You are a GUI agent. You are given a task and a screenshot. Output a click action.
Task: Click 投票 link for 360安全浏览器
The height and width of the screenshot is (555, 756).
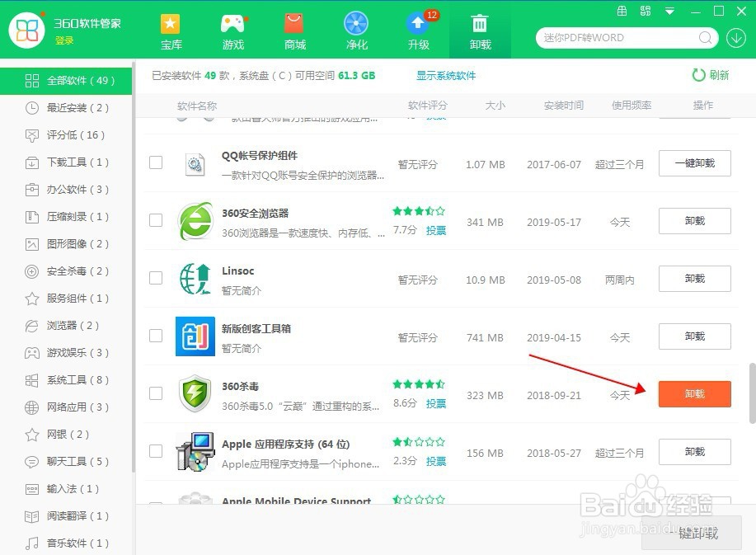point(436,230)
